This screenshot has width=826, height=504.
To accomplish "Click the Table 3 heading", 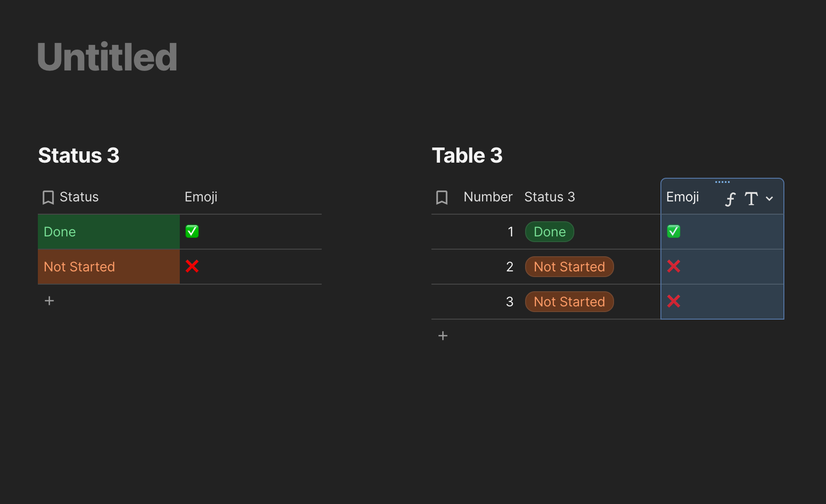I will click(467, 155).
